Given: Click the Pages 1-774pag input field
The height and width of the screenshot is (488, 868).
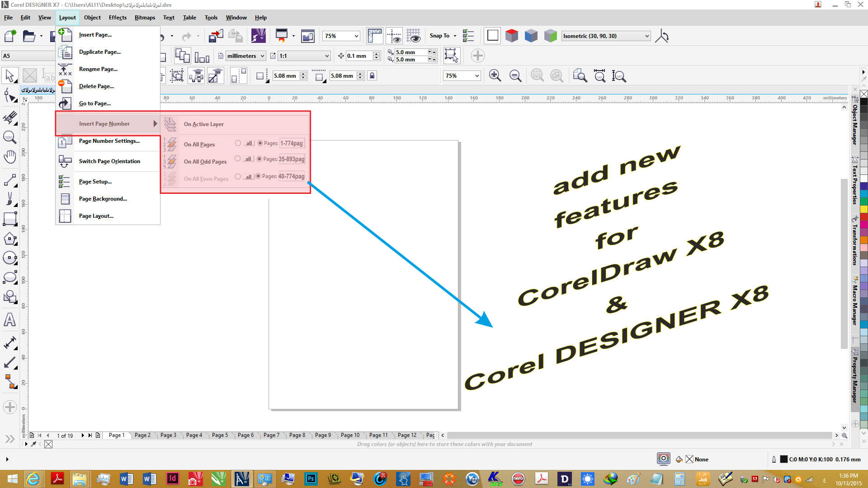Looking at the screenshot, I should point(292,143).
